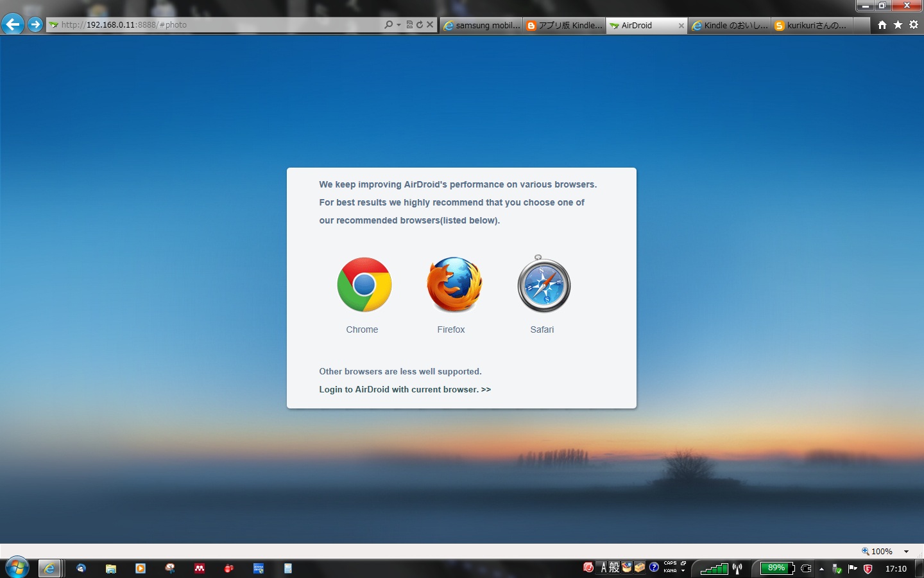Open the blue shield program on taskbar
The image size is (924, 578).
259,568
